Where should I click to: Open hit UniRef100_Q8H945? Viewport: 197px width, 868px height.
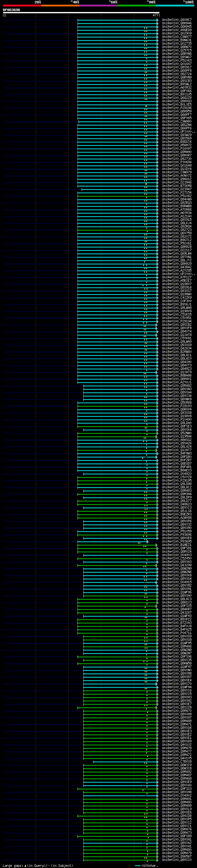point(177,26)
